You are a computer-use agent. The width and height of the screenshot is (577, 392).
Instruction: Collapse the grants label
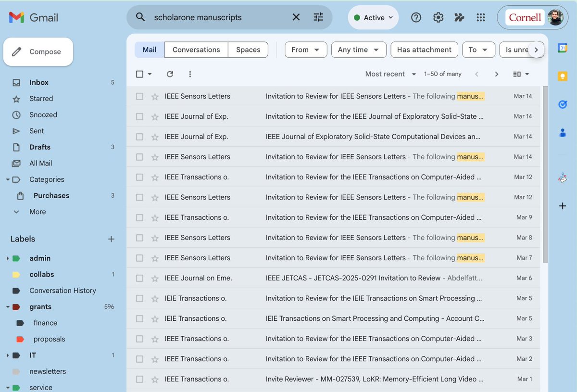pyautogui.click(x=8, y=307)
